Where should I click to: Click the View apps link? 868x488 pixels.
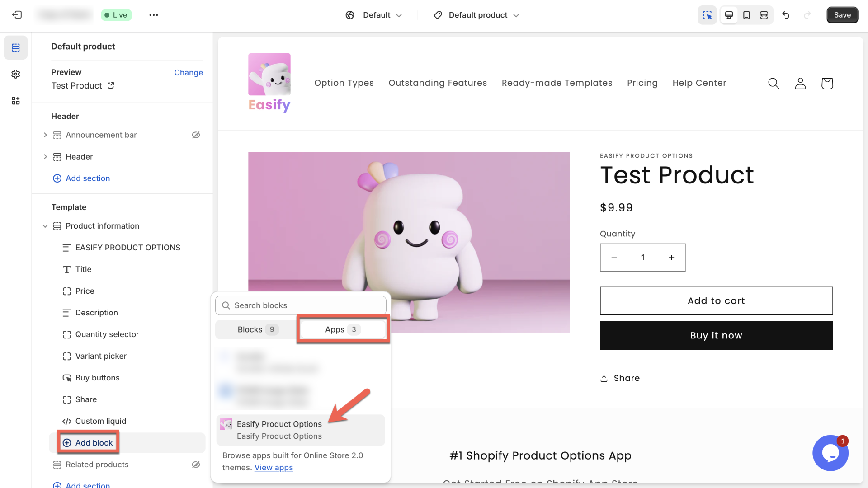(x=274, y=467)
